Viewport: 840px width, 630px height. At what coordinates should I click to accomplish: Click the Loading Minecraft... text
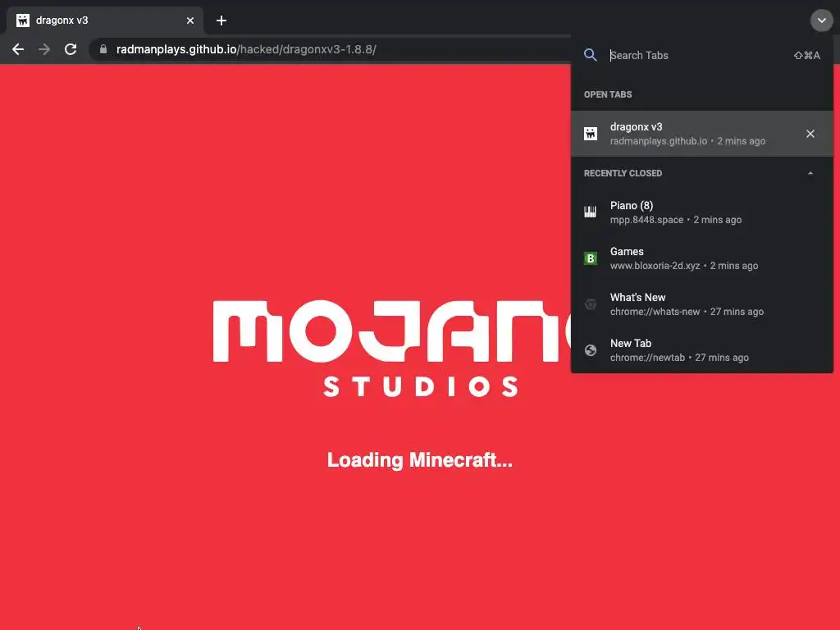[x=419, y=460]
